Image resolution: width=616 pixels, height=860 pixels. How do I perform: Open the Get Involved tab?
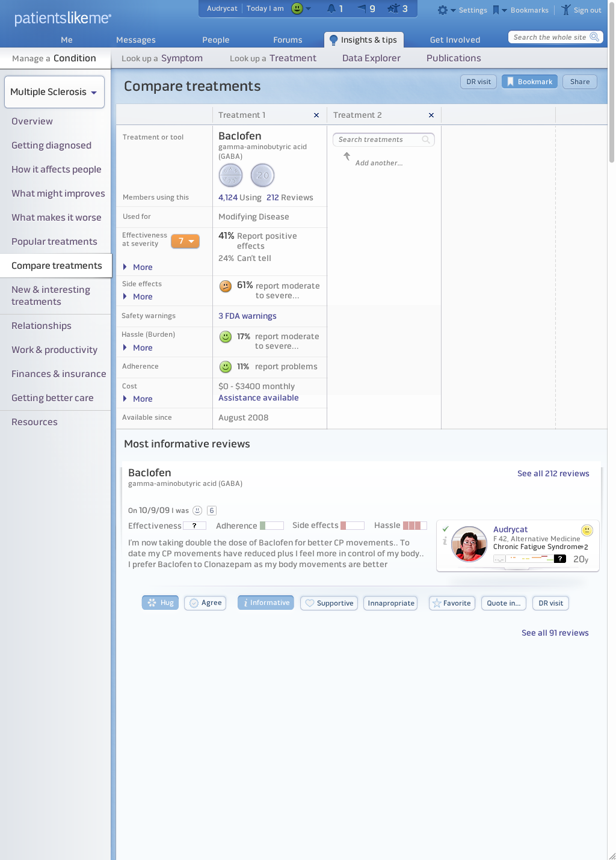point(455,40)
